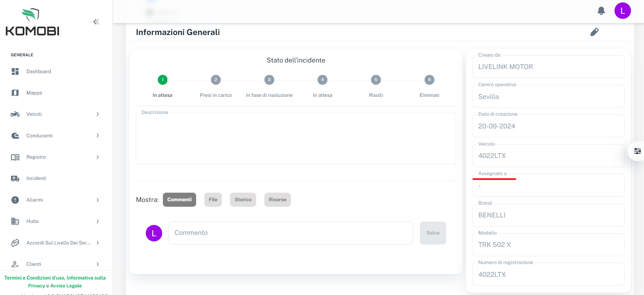644x295 pixels.
Task: Open the settings sliders side panel
Action: point(637,151)
